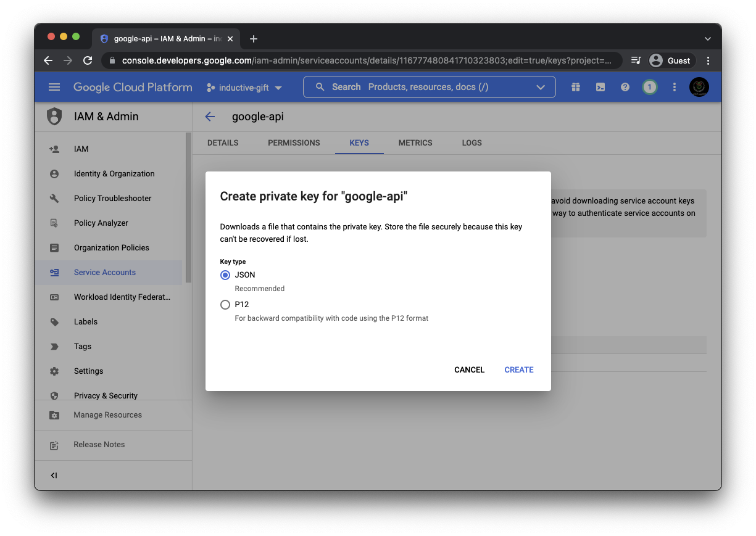
Task: Click the Policy Analyzer sidebar icon
Action: 54,223
